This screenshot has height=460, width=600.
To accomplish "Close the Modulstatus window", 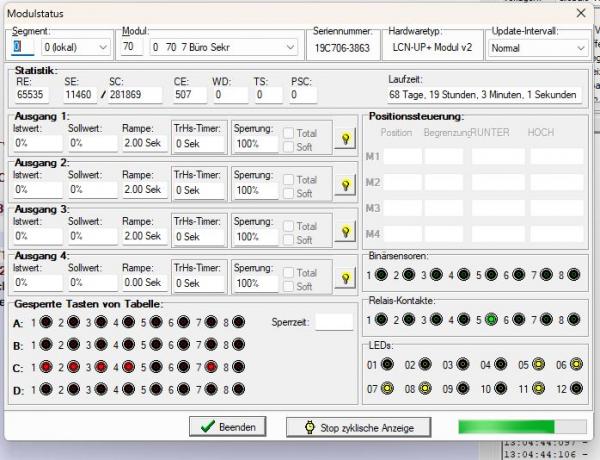I will (581, 12).
